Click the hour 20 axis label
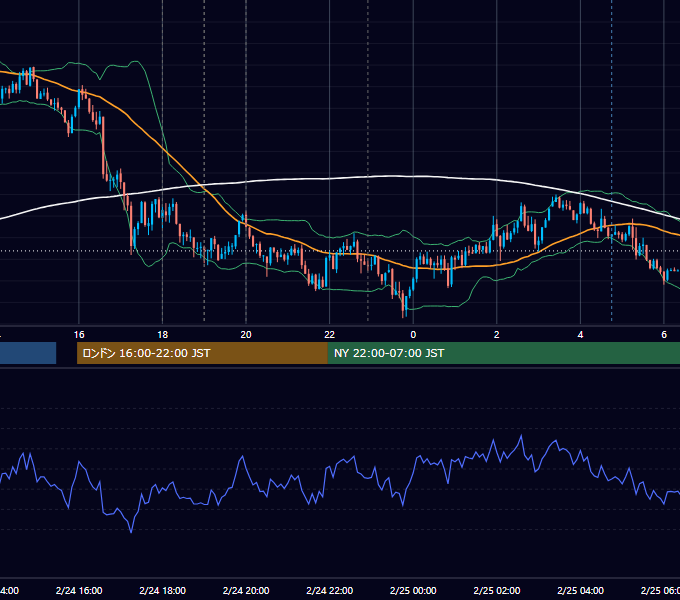The width and height of the screenshot is (680, 600). pos(246,335)
